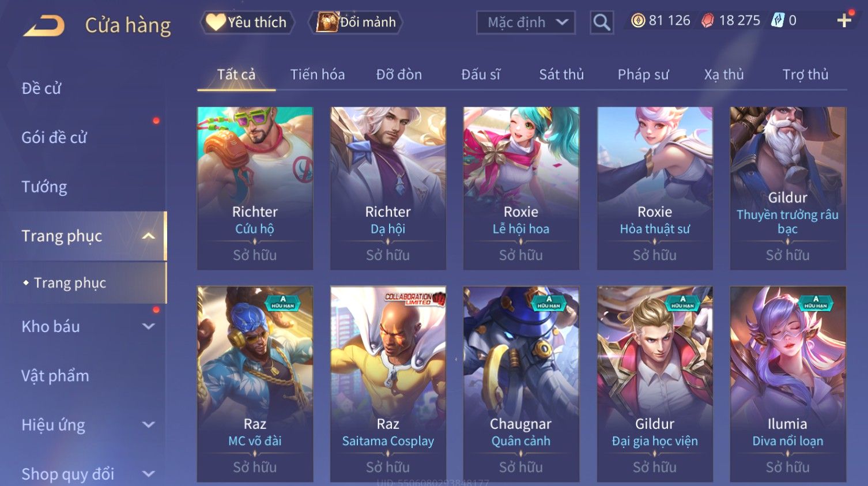Select the Ilumia Diva nổi loạn skin card

[x=788, y=384]
